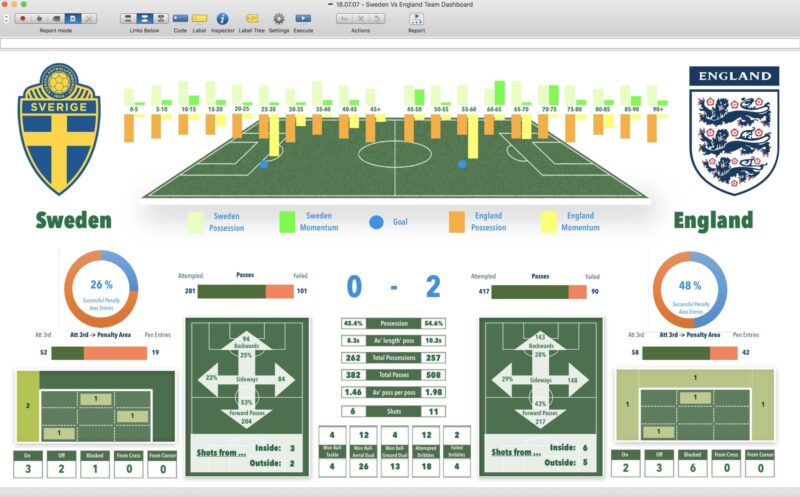
Task: Select the highlighted middle Links Below icon
Action: (x=144, y=18)
